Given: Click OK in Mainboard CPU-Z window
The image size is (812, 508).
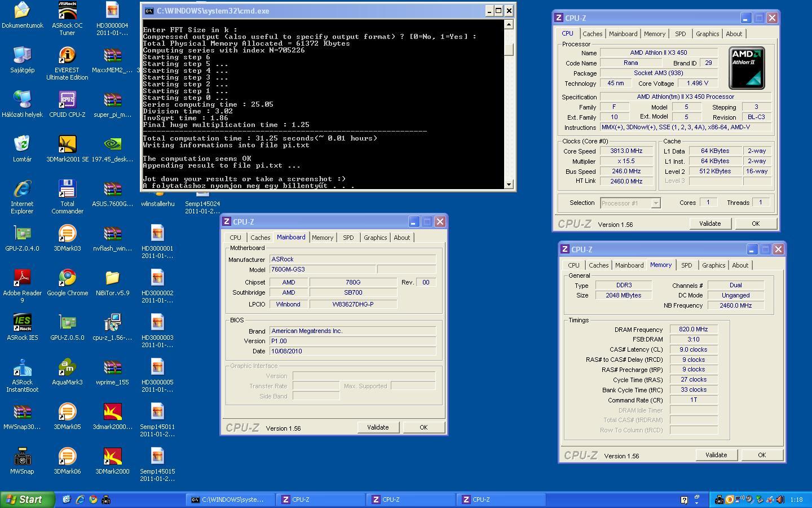Looking at the screenshot, I should [423, 427].
